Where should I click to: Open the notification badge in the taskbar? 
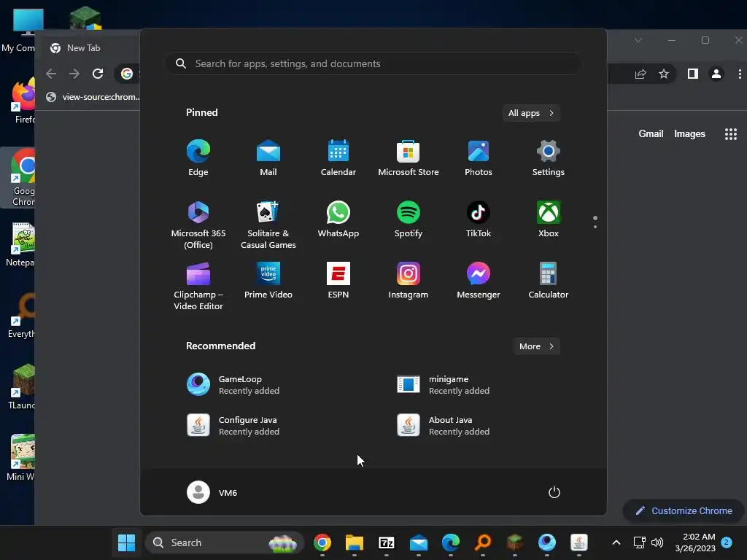click(727, 542)
